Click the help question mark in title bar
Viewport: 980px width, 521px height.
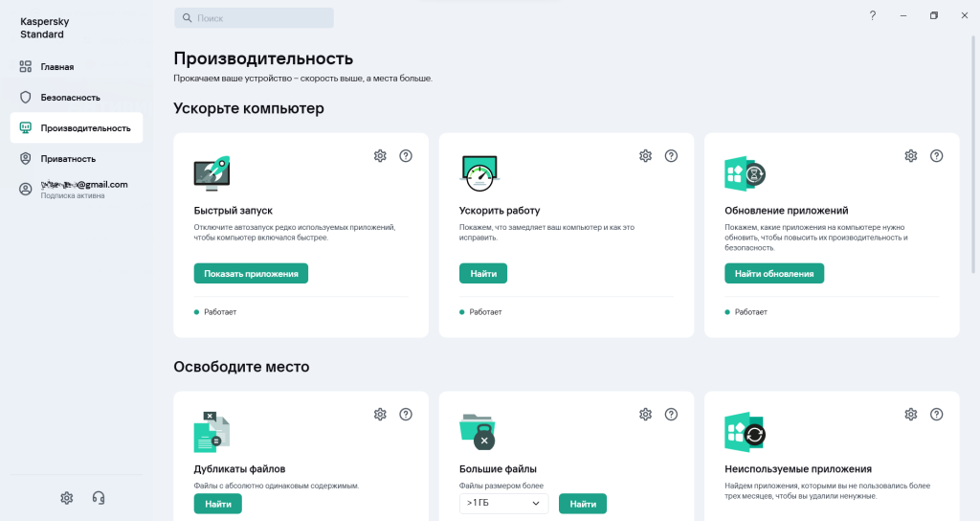[872, 16]
